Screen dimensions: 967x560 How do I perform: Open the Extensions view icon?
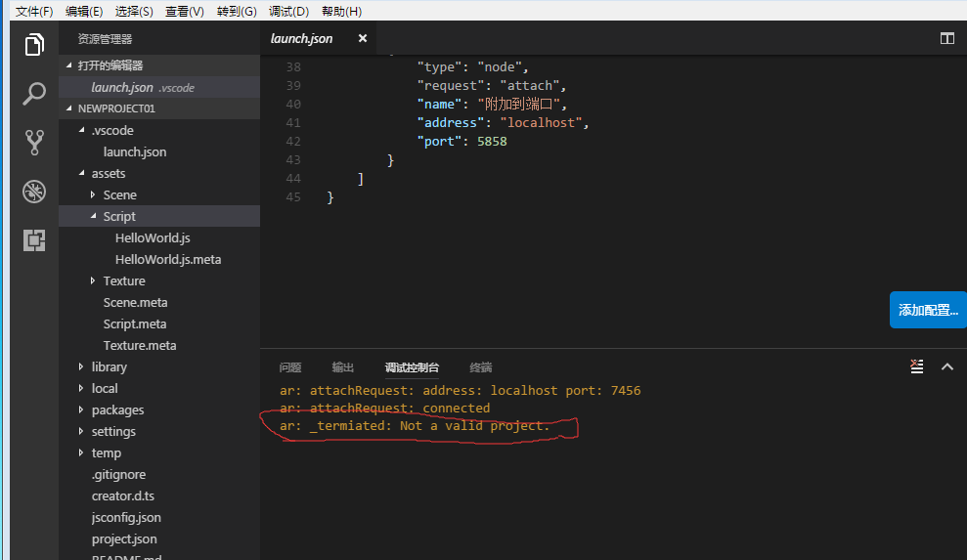(x=34, y=239)
